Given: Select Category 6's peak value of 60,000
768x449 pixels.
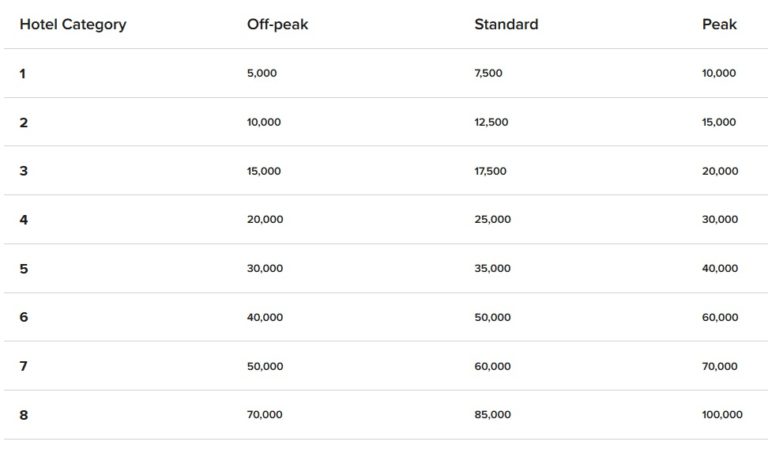Looking at the screenshot, I should coord(720,318).
